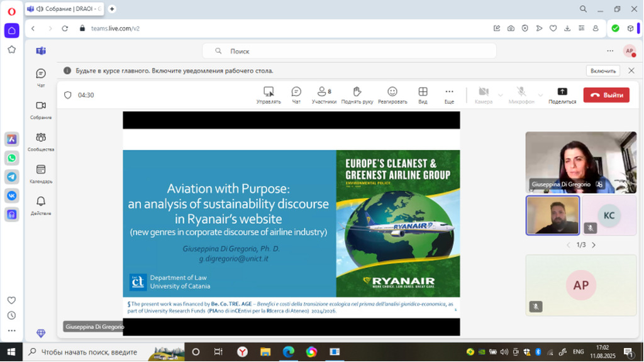644x362 pixels.
Task: Go to next participants page arrow
Action: (594, 245)
